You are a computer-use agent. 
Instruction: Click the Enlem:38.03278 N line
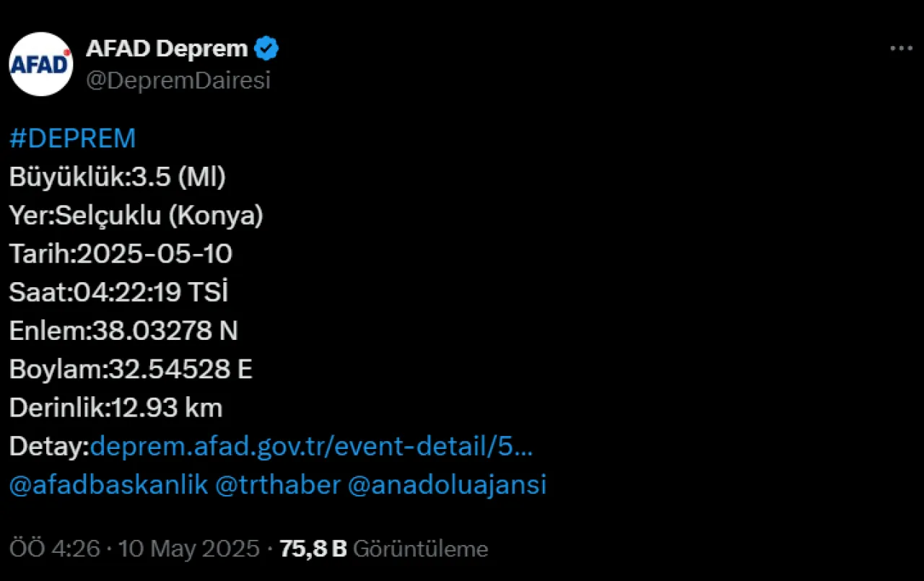(x=123, y=331)
